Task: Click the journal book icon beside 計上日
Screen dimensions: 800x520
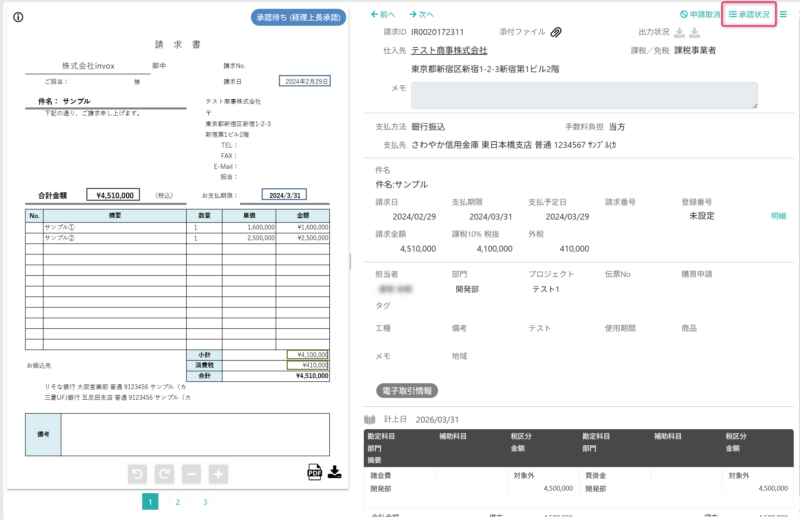Action: point(370,419)
